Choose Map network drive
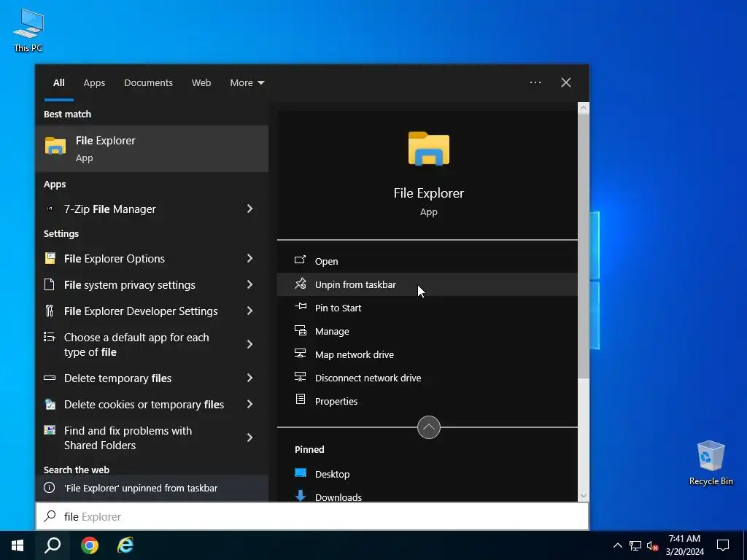747x560 pixels. point(427,354)
